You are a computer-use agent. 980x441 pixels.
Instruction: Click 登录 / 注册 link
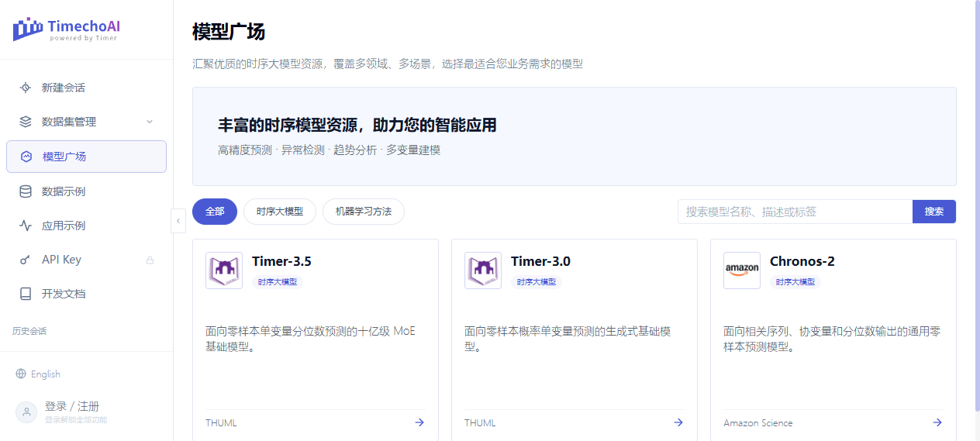click(x=72, y=406)
